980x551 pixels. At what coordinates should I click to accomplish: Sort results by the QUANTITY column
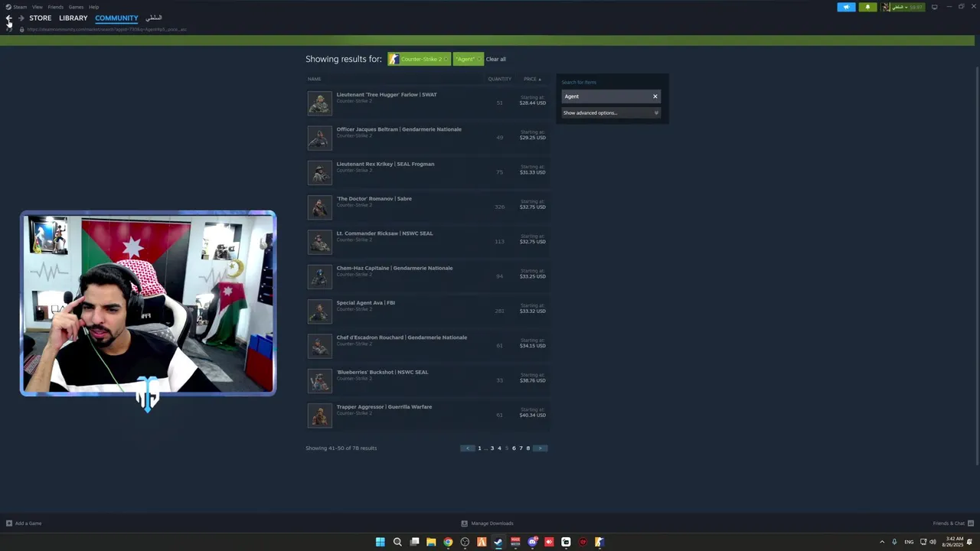click(x=499, y=79)
